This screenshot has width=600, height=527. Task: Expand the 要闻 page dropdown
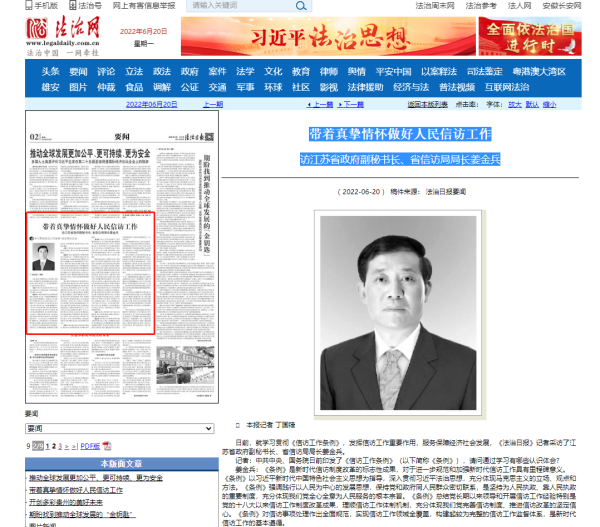119,428
